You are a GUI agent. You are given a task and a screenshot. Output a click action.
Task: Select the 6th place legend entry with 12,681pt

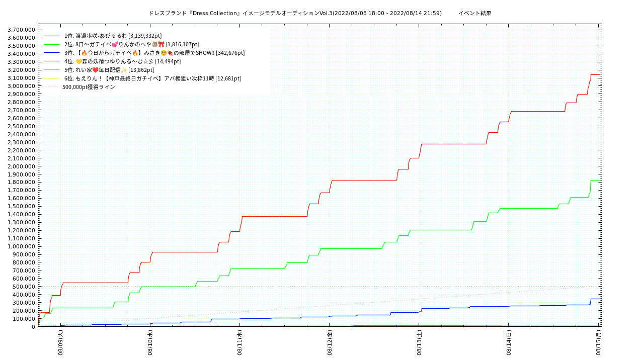tap(152, 78)
